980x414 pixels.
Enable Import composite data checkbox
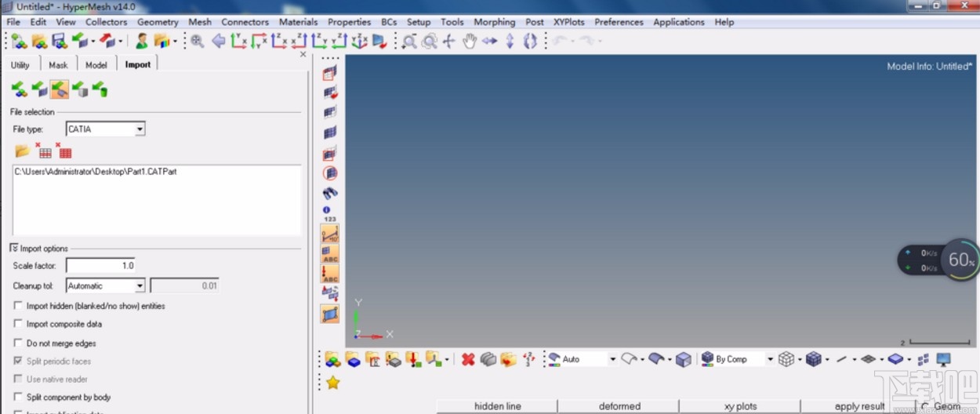coord(18,324)
